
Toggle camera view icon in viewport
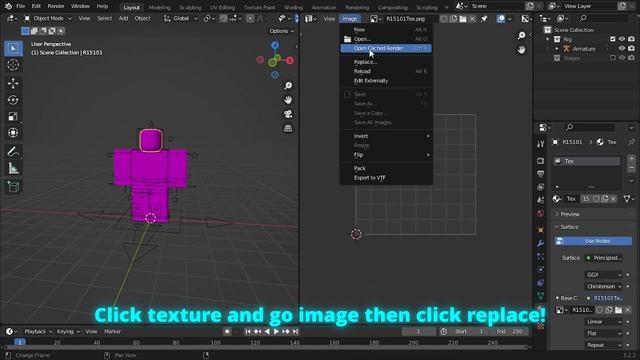point(288,114)
